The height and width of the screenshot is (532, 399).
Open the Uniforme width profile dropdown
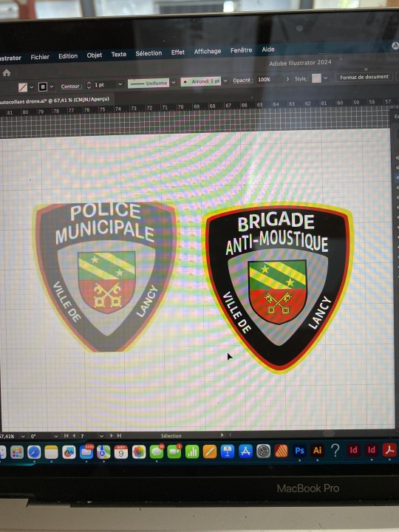(x=174, y=83)
